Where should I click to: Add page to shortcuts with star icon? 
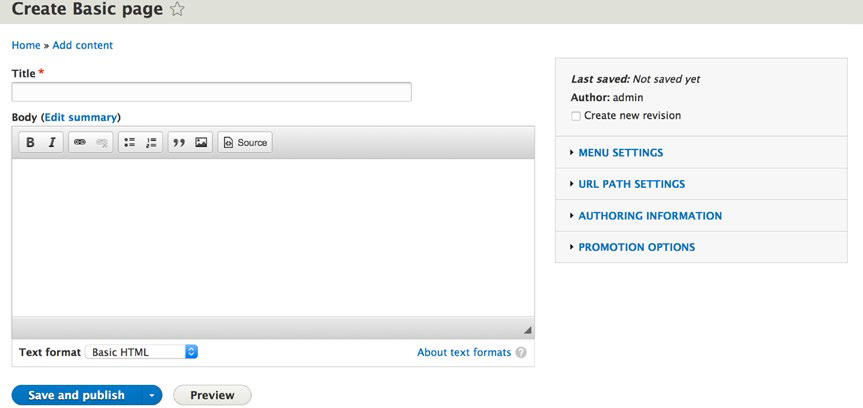[x=177, y=9]
